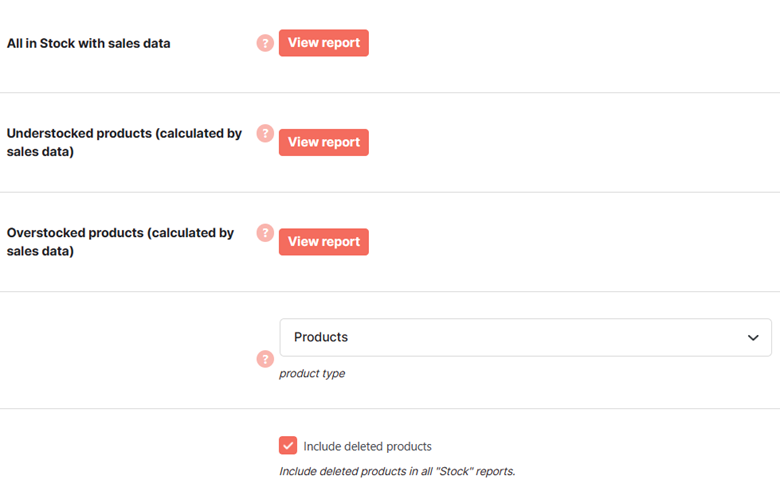Image resolution: width=780 pixels, height=503 pixels.
Task: Select 'Understocked products (calculated by' heading text
Action: tap(124, 133)
